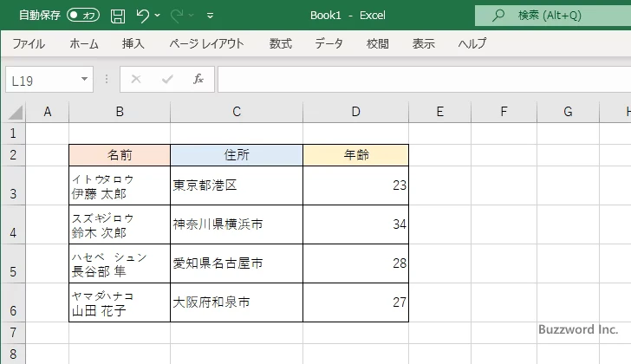Expand the Name Box dropdown arrow
The image size is (631, 364).
[85, 79]
